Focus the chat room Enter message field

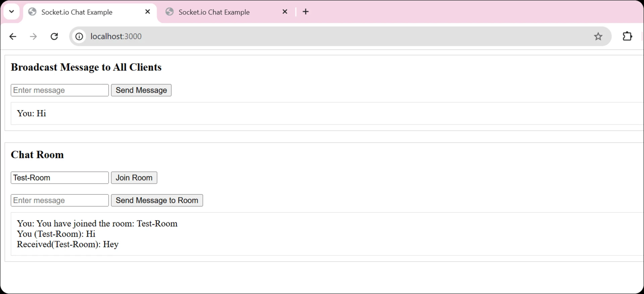click(60, 201)
